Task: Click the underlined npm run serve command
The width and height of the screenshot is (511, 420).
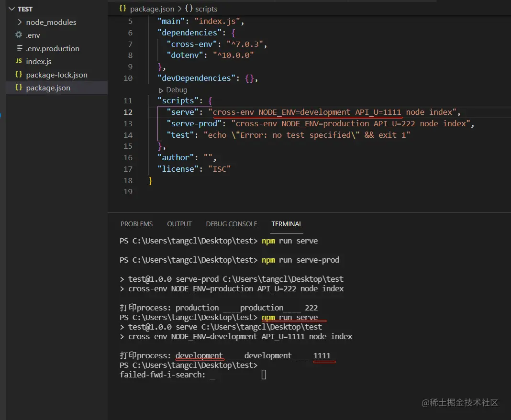Action: 290,318
